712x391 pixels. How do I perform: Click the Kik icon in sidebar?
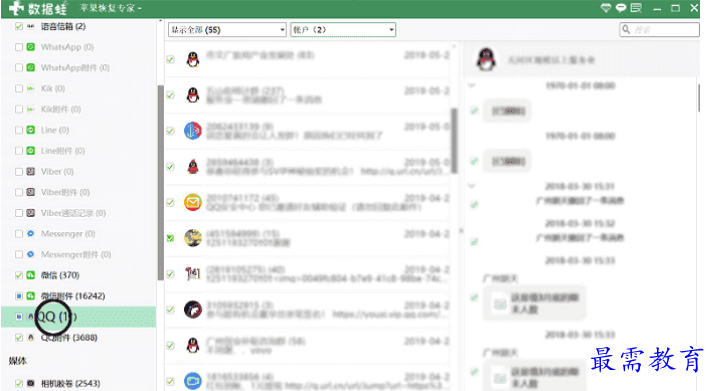click(x=30, y=88)
